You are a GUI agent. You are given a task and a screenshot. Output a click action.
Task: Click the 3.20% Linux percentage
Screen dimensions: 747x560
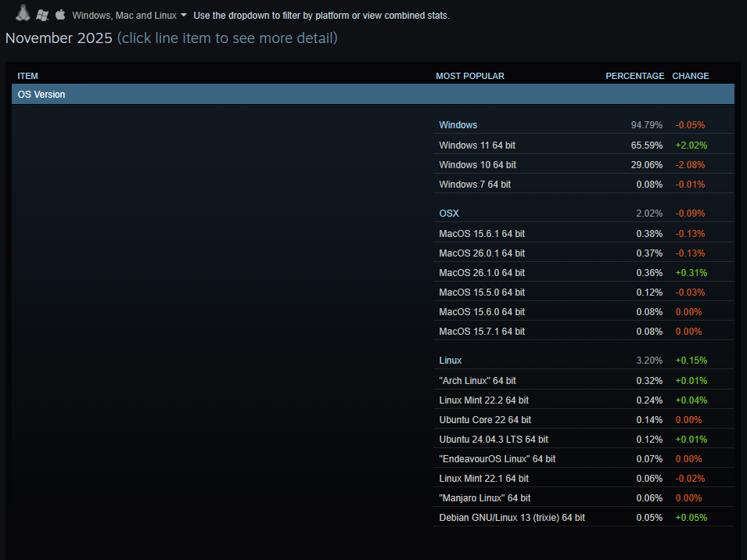point(649,361)
